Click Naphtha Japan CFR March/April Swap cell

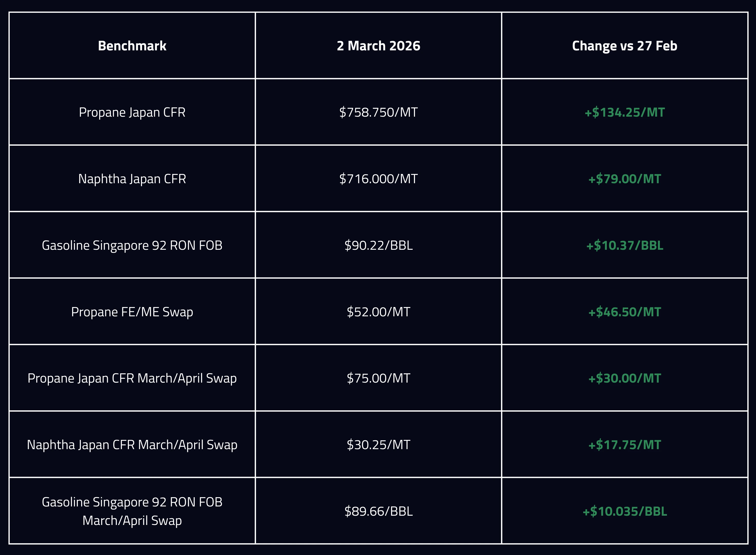(x=132, y=445)
